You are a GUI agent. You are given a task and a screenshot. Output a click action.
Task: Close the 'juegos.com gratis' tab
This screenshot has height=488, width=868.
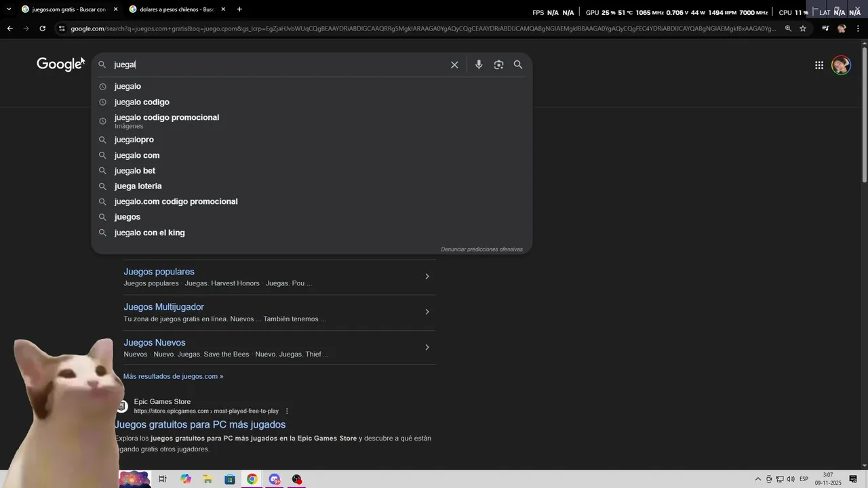coord(115,9)
